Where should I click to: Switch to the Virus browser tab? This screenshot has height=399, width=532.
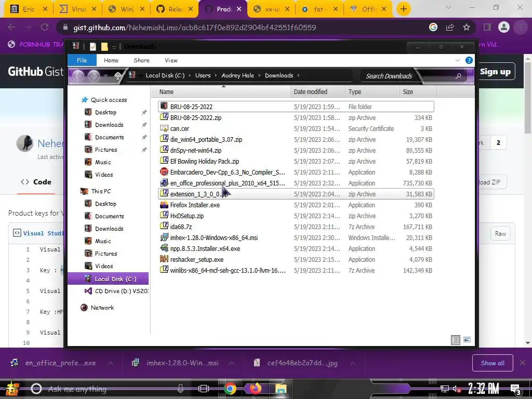(78, 9)
